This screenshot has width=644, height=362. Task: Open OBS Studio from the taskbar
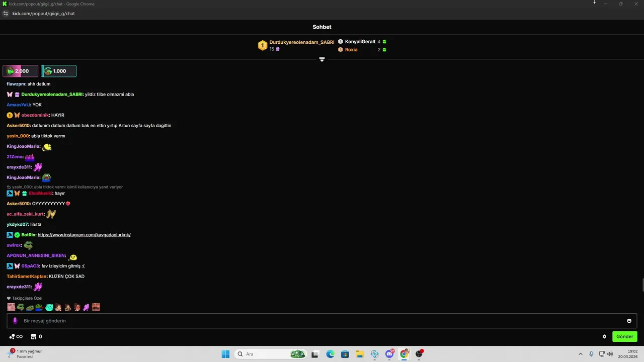click(419, 354)
